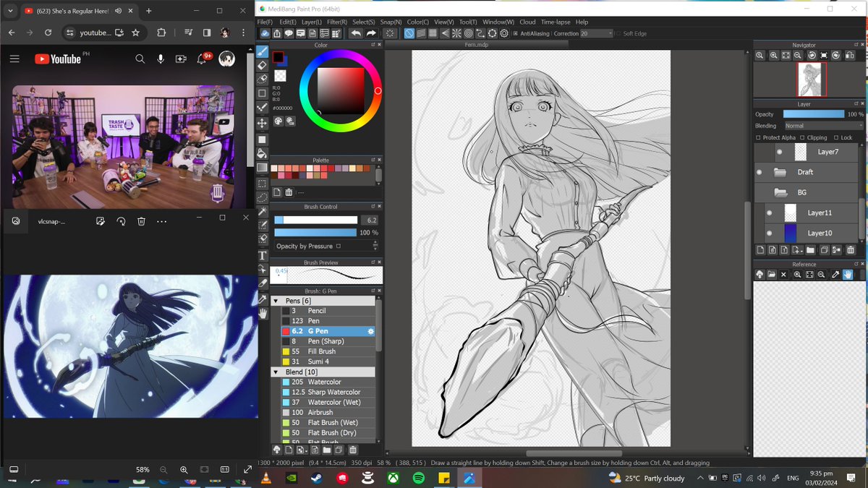Enable Soft Edge checkbox
The height and width of the screenshot is (488, 868).
click(618, 33)
